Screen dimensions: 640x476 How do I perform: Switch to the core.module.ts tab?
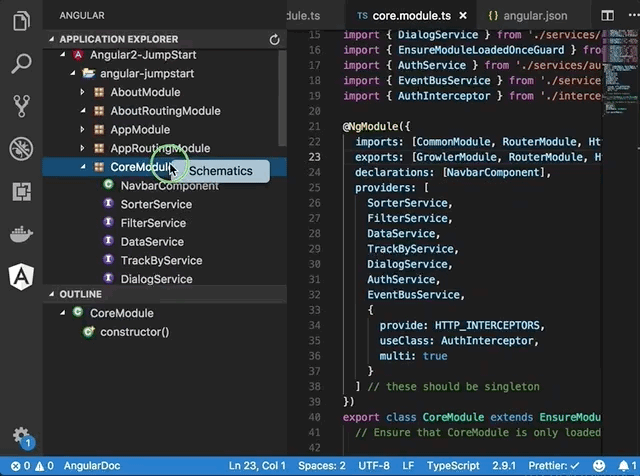(411, 16)
